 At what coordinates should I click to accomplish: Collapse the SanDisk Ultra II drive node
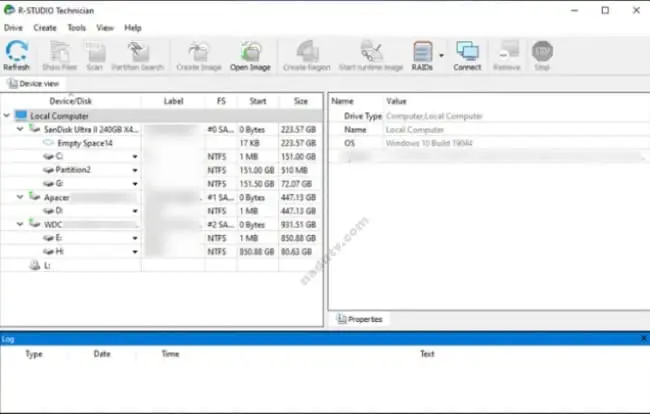(19, 129)
